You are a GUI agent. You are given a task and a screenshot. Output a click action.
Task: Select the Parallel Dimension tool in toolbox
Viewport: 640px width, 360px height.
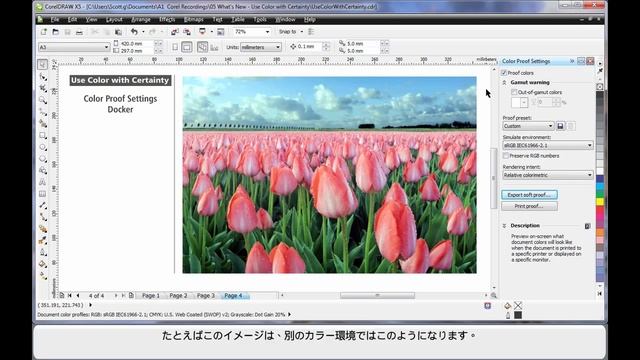[42, 205]
